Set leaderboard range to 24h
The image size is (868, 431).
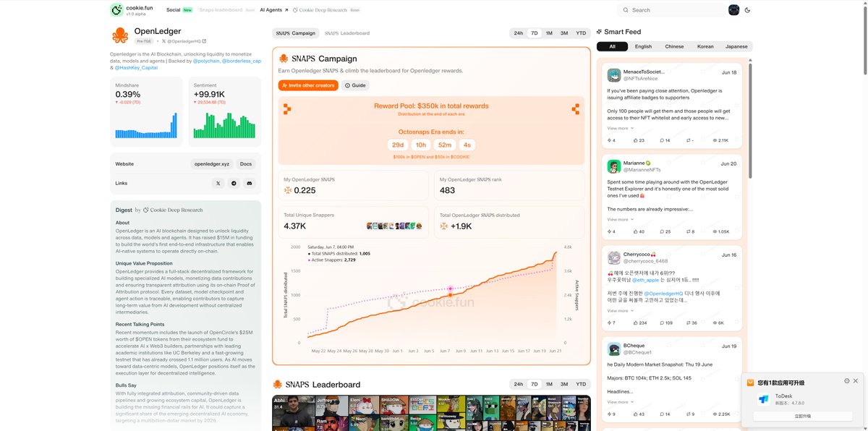pos(519,384)
